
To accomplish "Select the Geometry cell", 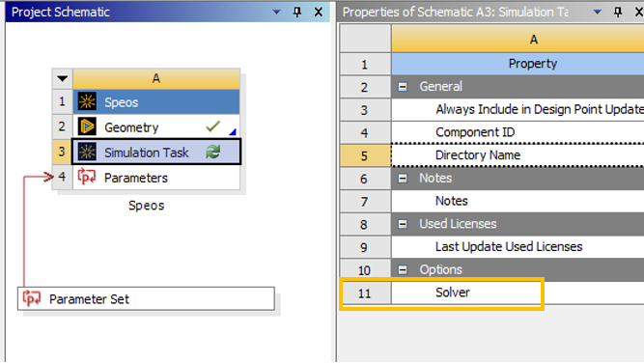I will pos(156,126).
